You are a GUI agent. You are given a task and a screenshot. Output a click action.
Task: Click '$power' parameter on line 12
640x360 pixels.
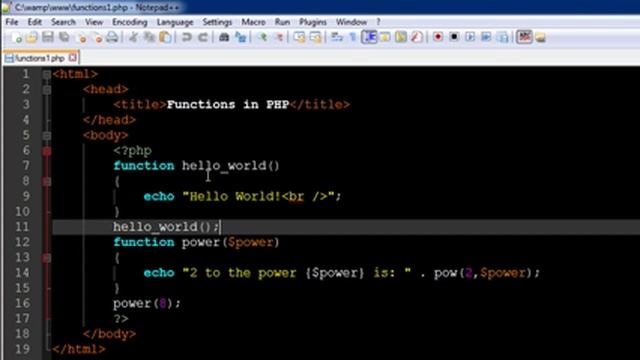pos(251,242)
